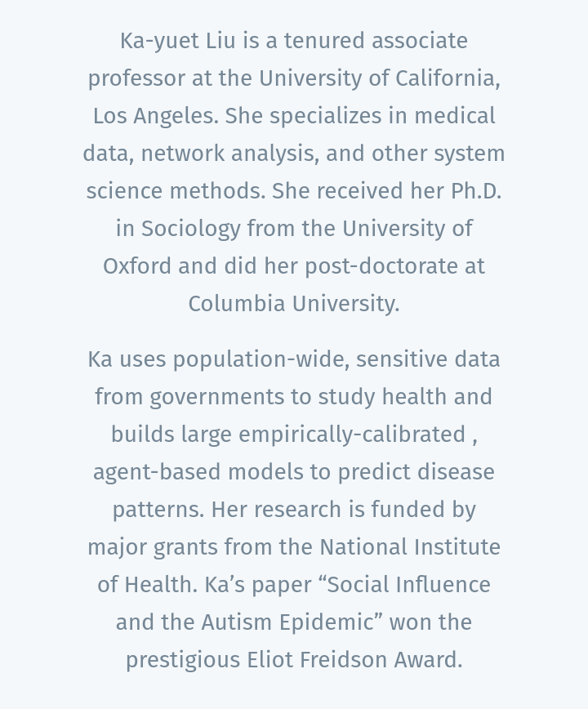Click the words "science methods"
588x709 pixels.
coord(176,191)
